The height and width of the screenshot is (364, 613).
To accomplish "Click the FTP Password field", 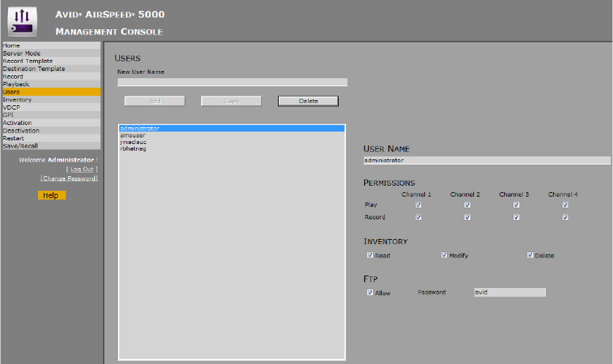I will coord(510,292).
